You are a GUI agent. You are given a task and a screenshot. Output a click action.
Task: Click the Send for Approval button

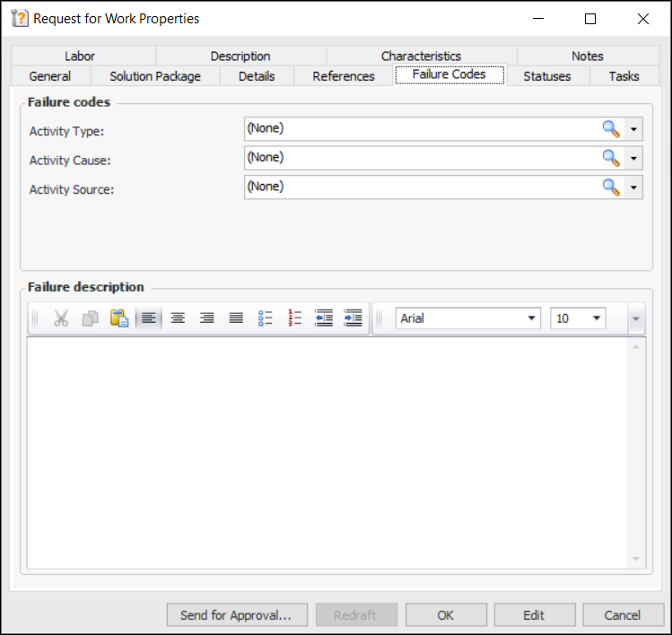236,615
